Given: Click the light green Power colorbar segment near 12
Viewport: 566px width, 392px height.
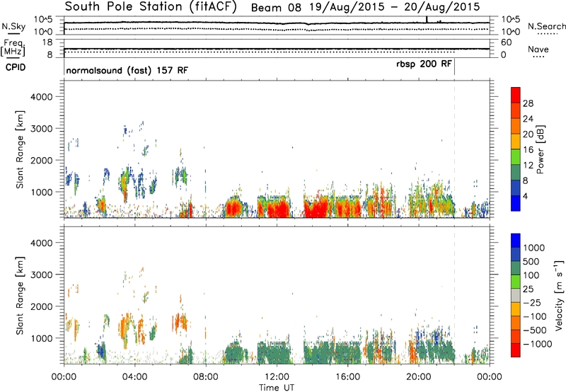Looking at the screenshot, I should (516, 156).
